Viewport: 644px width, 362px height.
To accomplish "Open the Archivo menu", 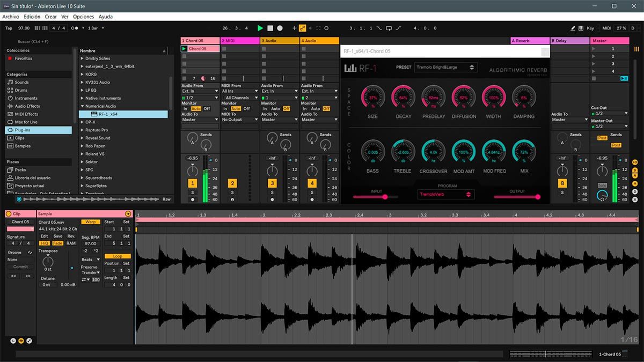I will (x=11, y=17).
